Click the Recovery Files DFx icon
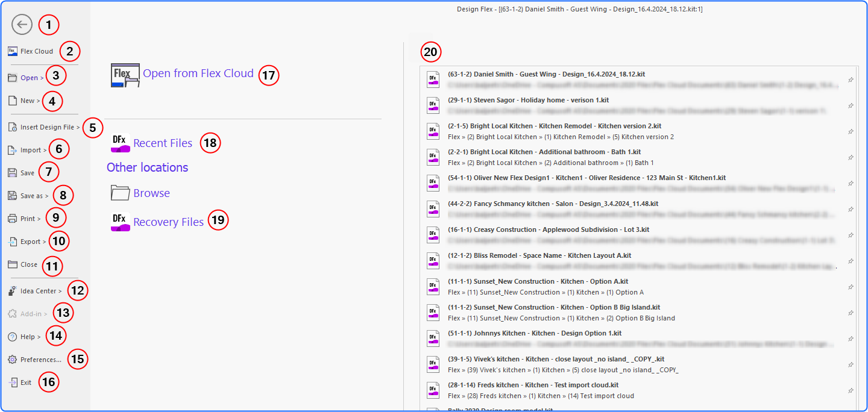The height and width of the screenshot is (412, 868). click(121, 222)
